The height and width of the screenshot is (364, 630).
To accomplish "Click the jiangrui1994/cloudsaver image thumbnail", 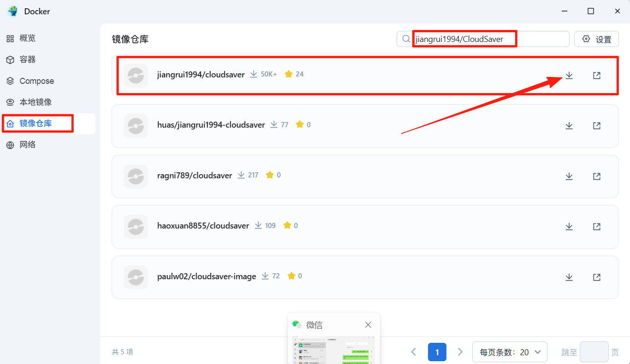I will [x=136, y=75].
